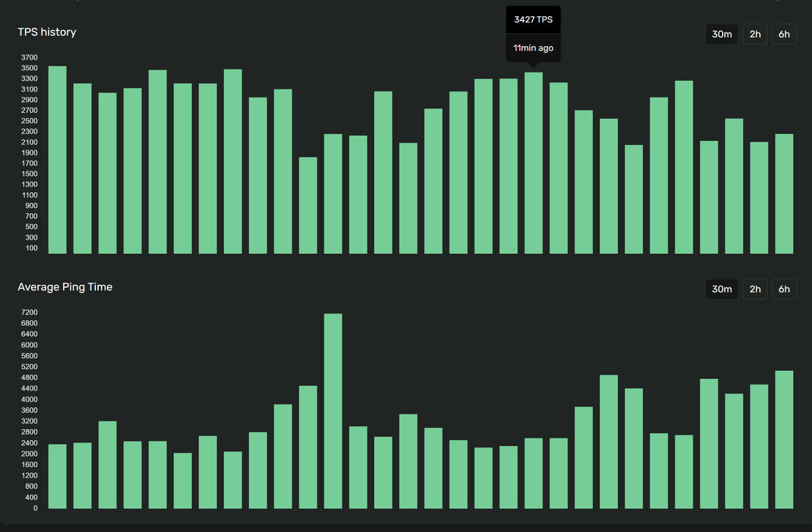Switch TPS history to 2h range

pyautogui.click(x=755, y=35)
